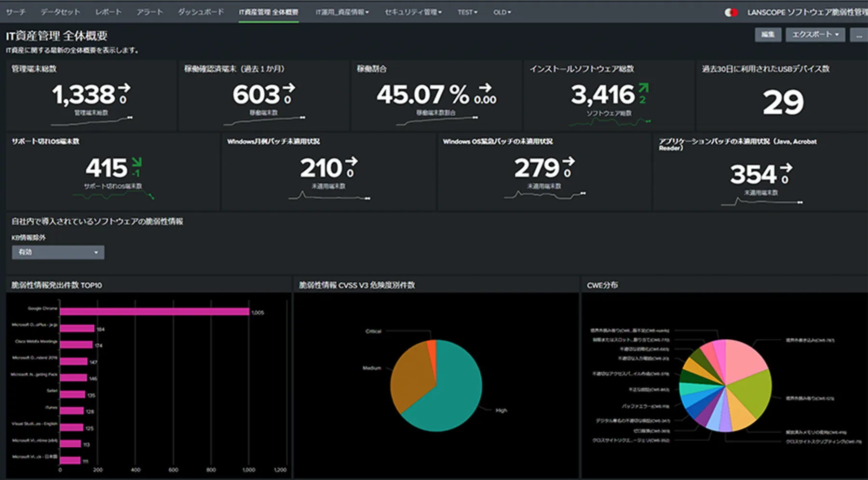
Task: Open the IT運用_資産情報 dropdown menu
Action: click(342, 12)
